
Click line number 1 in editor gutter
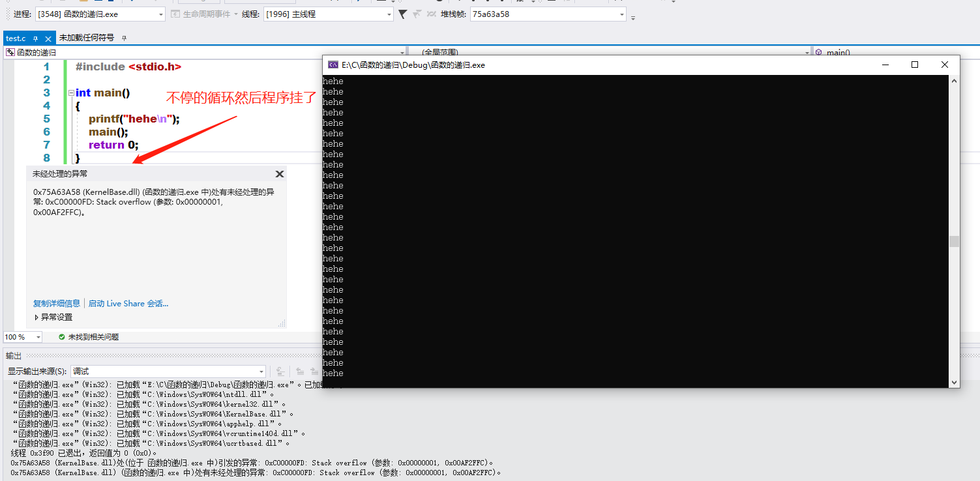(x=46, y=66)
